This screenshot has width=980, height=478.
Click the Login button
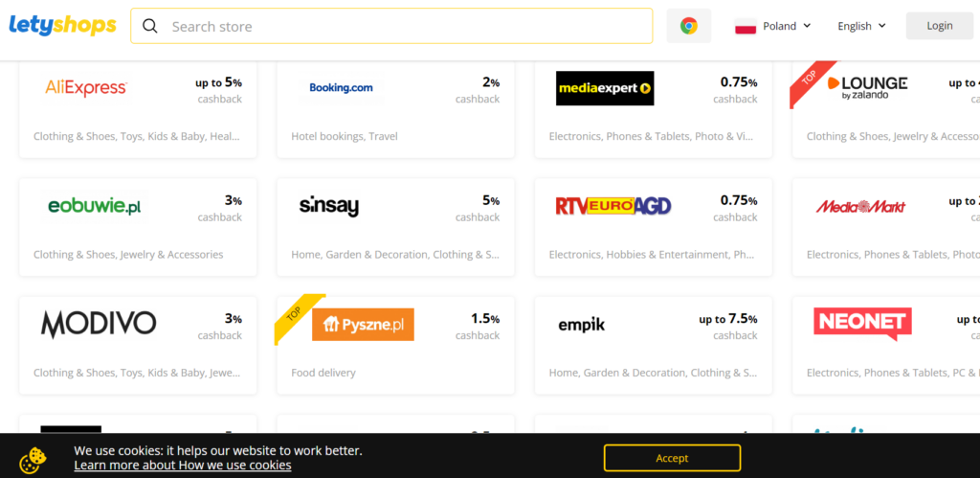tap(940, 26)
